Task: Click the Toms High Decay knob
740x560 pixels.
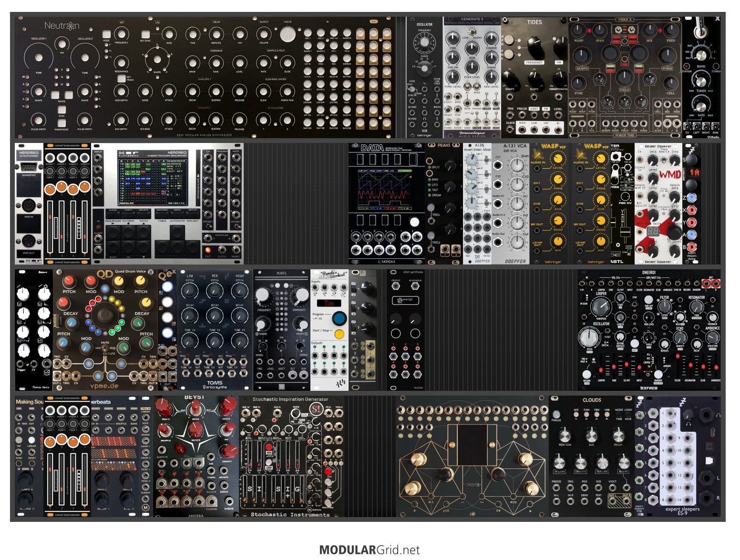Action: pos(239,316)
